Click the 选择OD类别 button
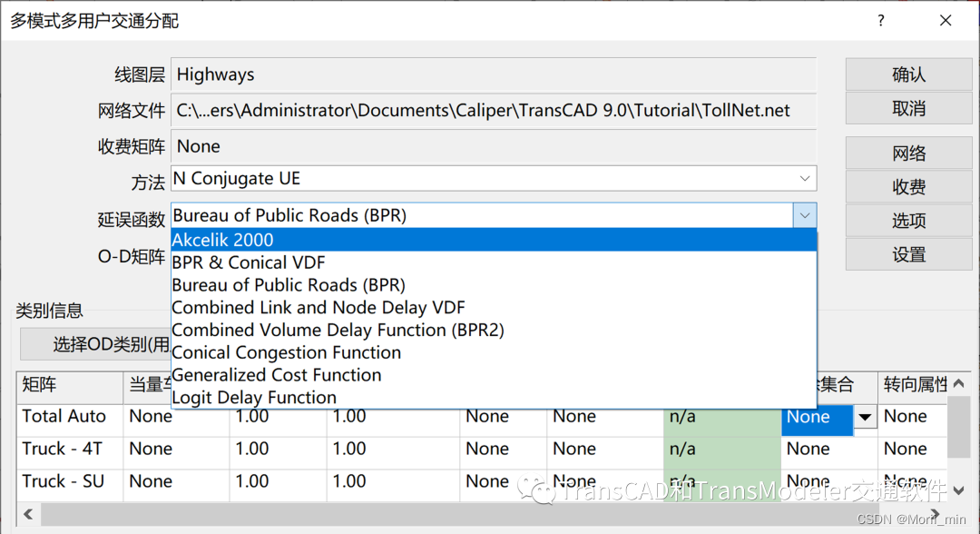 point(93,344)
